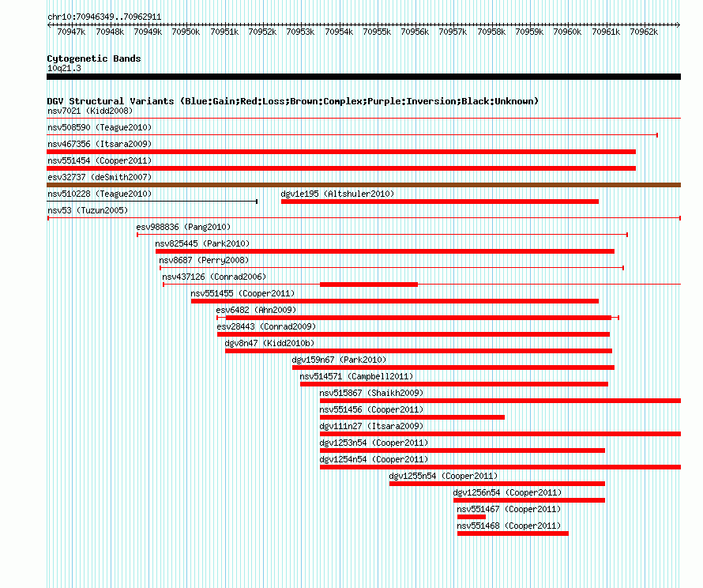Click the ruler's right arrow end
The image size is (703, 588).
pyautogui.click(x=679, y=24)
